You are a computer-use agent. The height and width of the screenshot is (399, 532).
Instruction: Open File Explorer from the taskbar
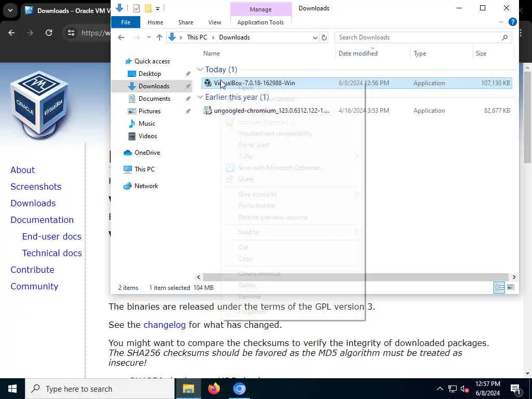pyautogui.click(x=188, y=389)
